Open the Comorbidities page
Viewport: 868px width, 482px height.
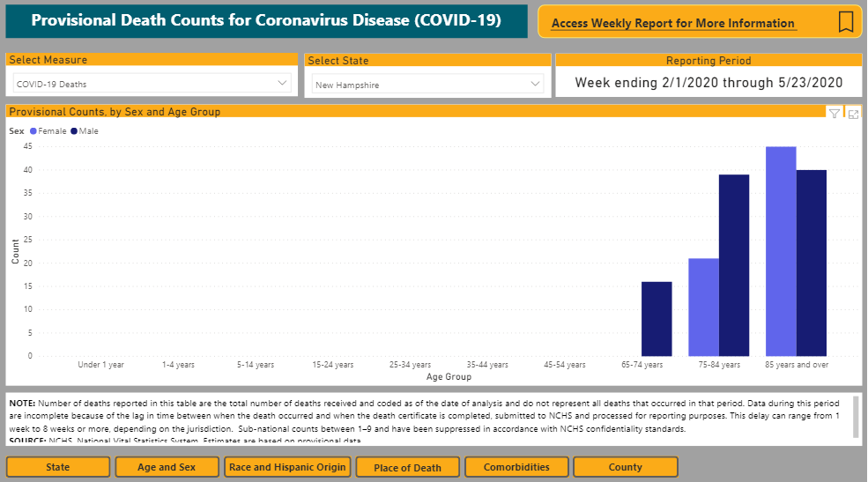[x=516, y=467]
